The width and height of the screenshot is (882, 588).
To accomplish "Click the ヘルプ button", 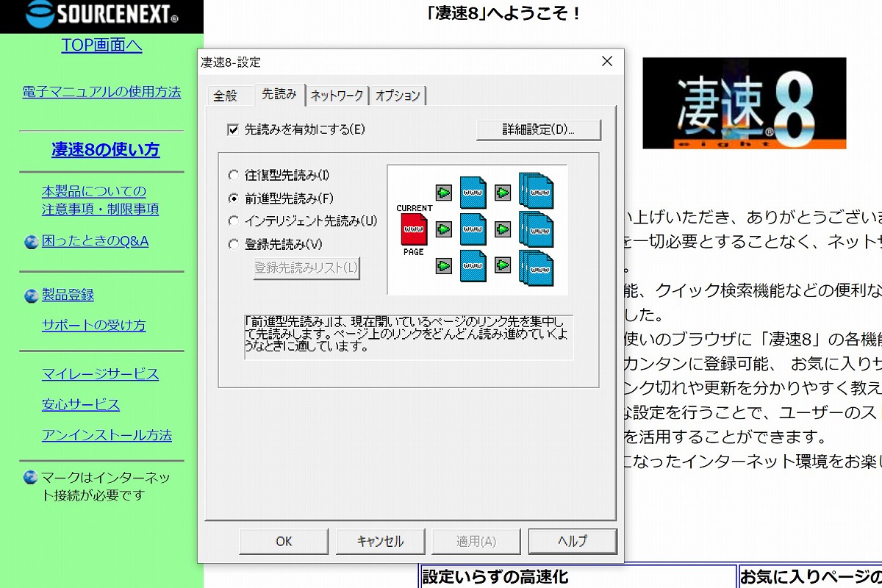I will (x=573, y=541).
